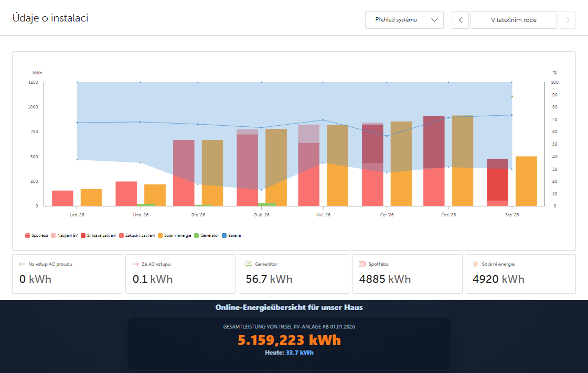The height and width of the screenshot is (373, 588).
Task: Toggle Spotřeba series in chart legend
Action: pyautogui.click(x=36, y=236)
